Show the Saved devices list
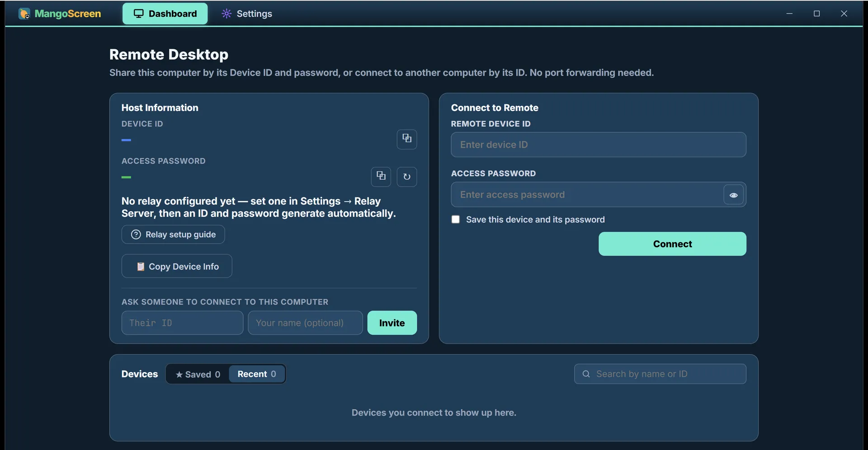This screenshot has width=868, height=450. [198, 374]
